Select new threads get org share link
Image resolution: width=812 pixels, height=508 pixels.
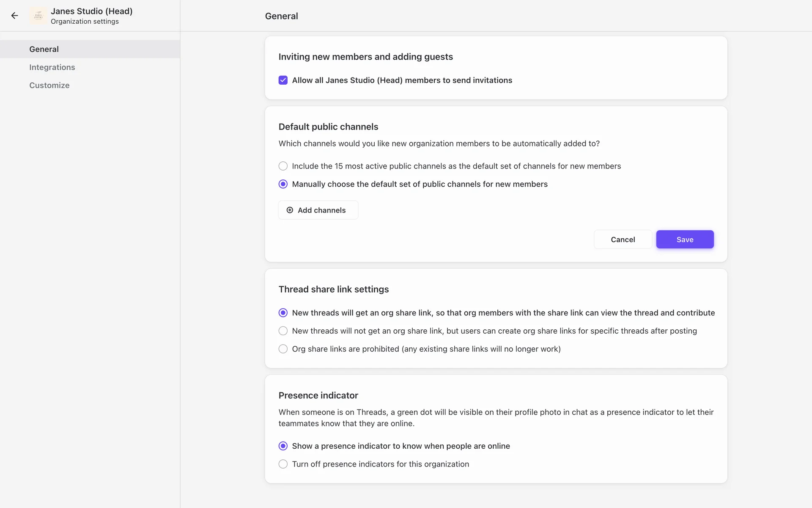[x=283, y=313]
